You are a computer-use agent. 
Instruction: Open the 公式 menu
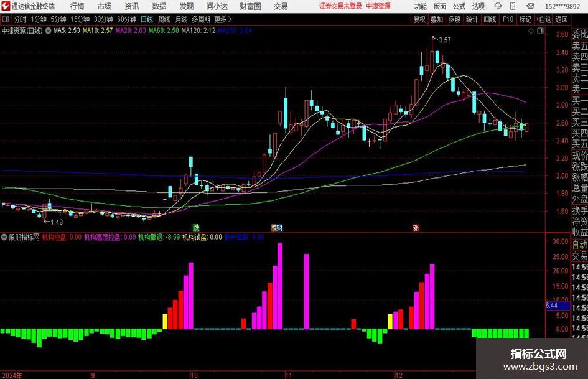[x=459, y=6]
